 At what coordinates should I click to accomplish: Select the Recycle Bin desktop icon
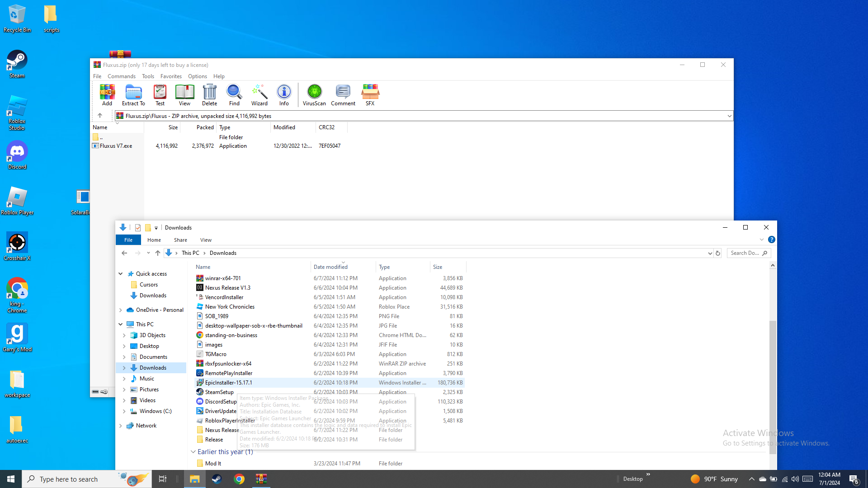point(17,19)
